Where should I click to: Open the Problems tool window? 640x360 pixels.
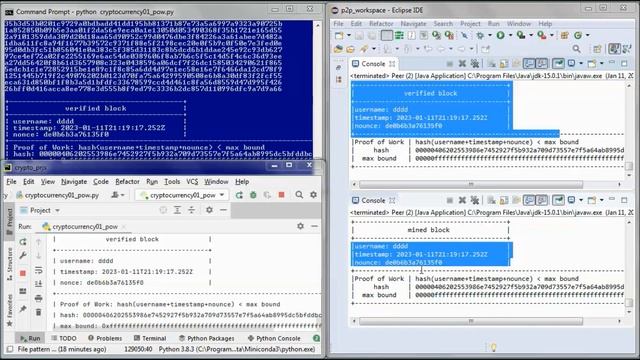click(x=105, y=338)
